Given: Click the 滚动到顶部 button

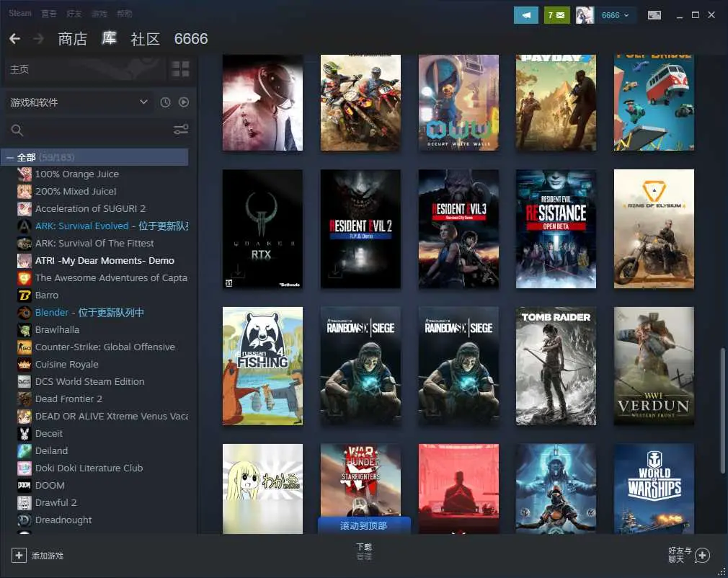Looking at the screenshot, I should pos(364,525).
